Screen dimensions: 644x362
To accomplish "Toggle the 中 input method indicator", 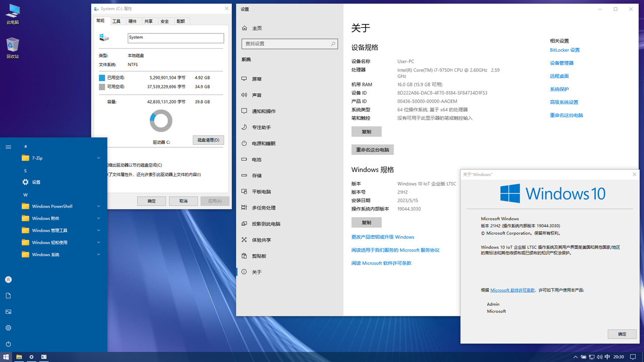I will [607, 357].
